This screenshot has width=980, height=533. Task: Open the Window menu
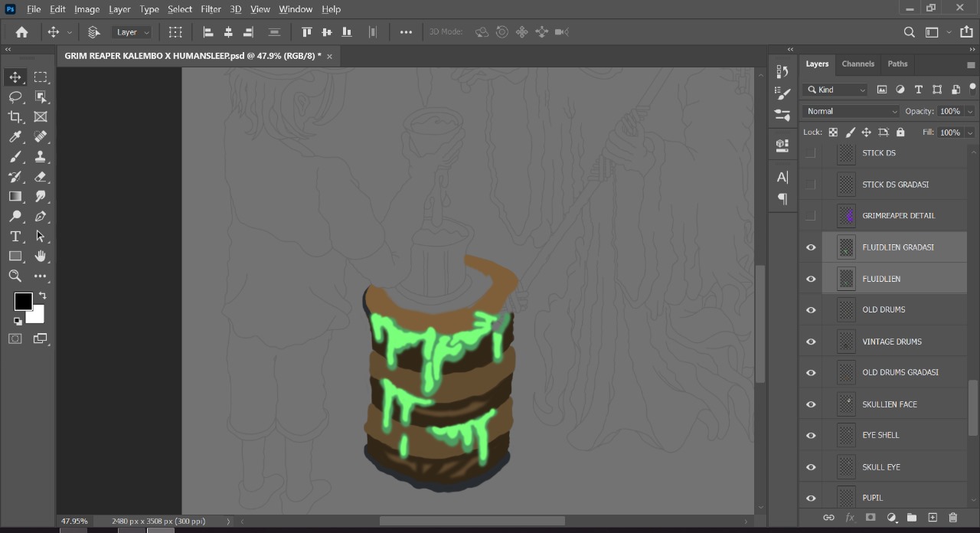pos(296,9)
